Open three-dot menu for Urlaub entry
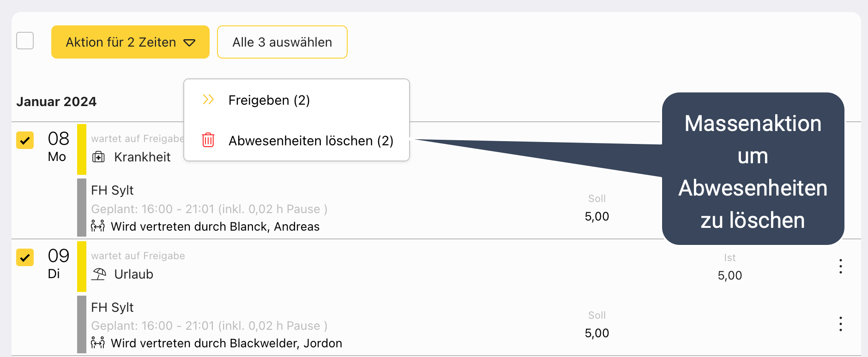 (x=840, y=267)
